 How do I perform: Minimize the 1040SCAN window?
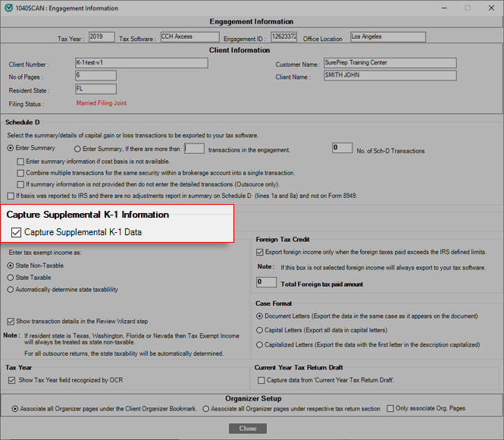pos(444,8)
